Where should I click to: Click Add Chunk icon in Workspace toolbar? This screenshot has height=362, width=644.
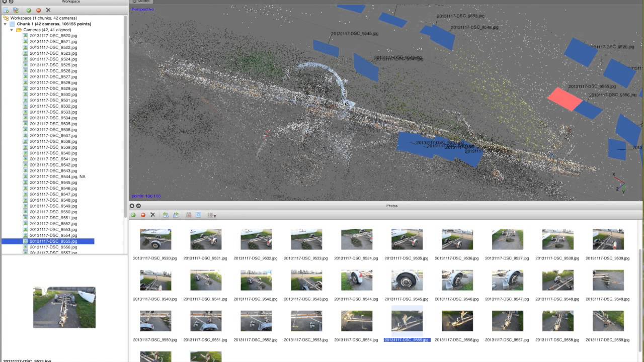tap(6, 10)
